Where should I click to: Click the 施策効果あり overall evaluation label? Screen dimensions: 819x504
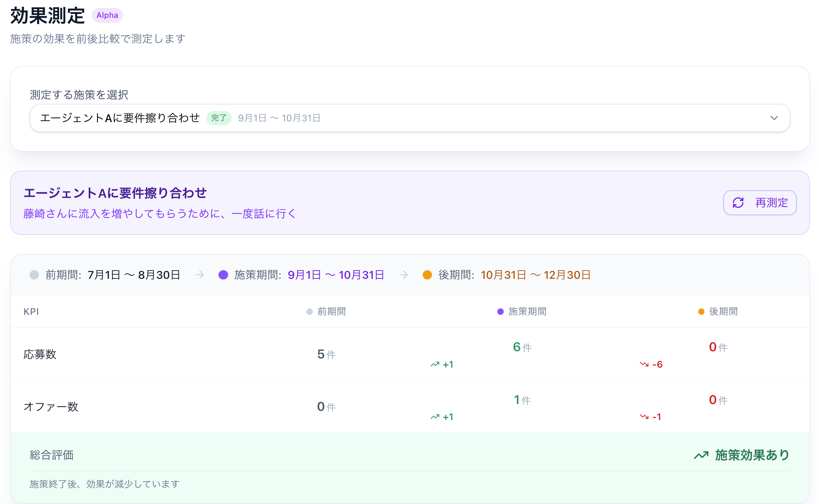pyautogui.click(x=752, y=455)
